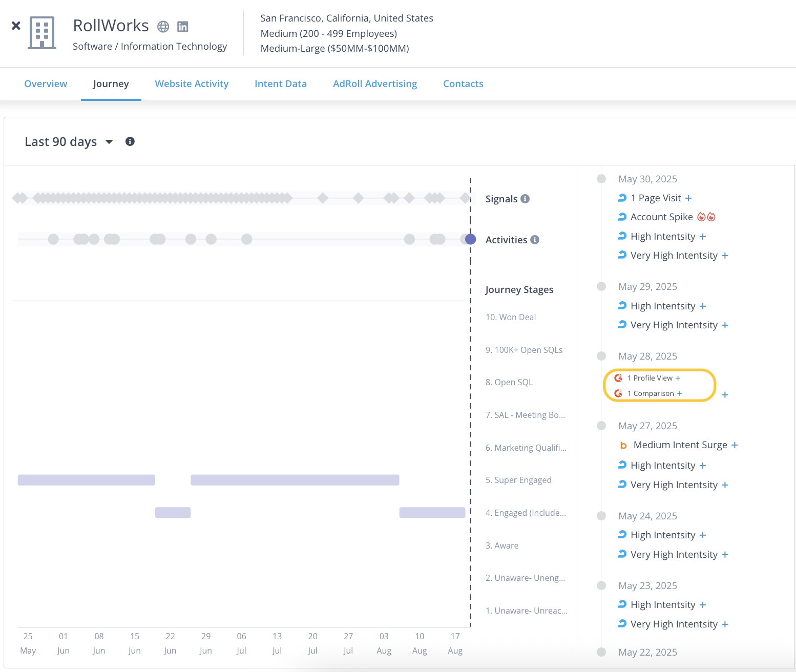The height and width of the screenshot is (672, 796).
Task: Click the May 28, 2025 timeline entry
Action: [x=647, y=356]
